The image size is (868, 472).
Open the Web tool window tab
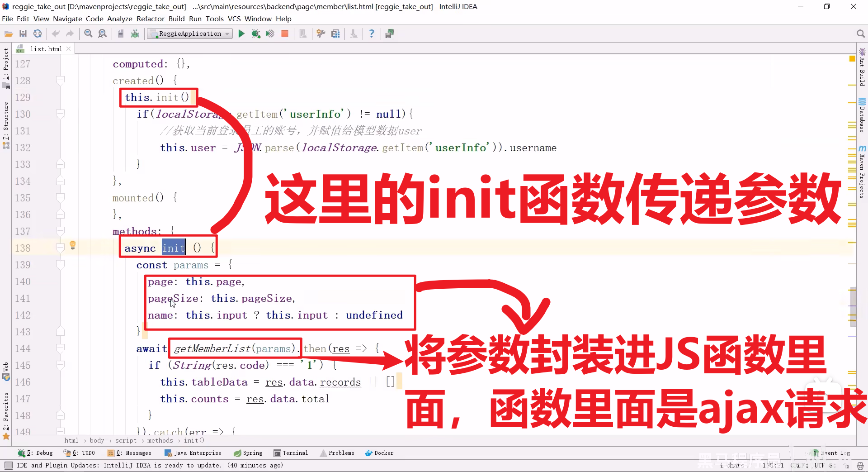pyautogui.click(x=6, y=372)
